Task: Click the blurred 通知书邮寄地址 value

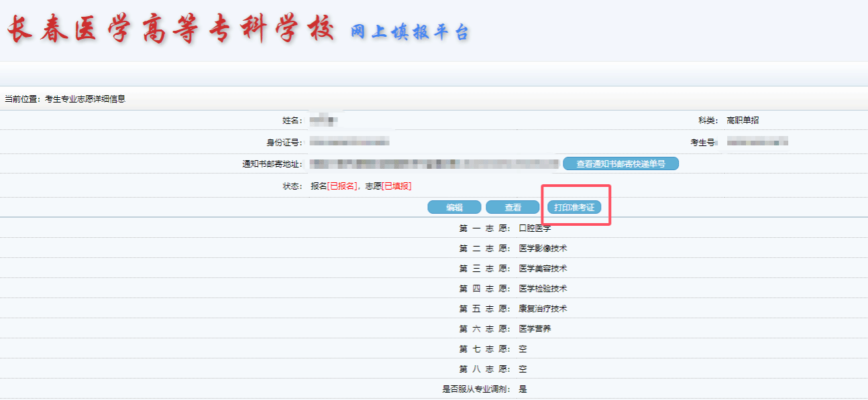Action: [434, 163]
